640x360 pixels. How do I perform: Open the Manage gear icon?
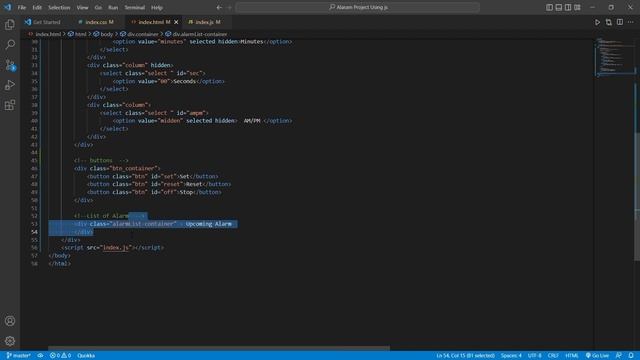coord(10,341)
